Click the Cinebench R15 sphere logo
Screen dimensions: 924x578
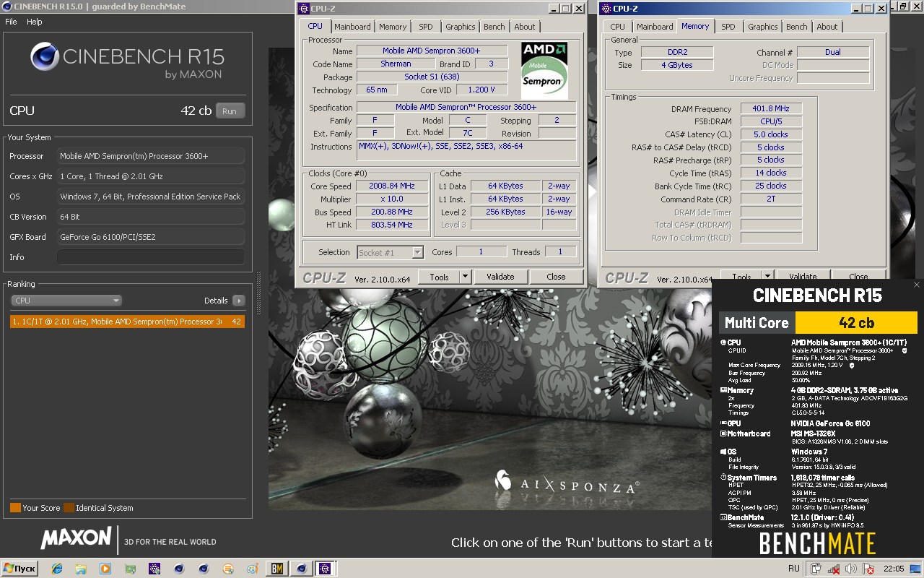45,56
